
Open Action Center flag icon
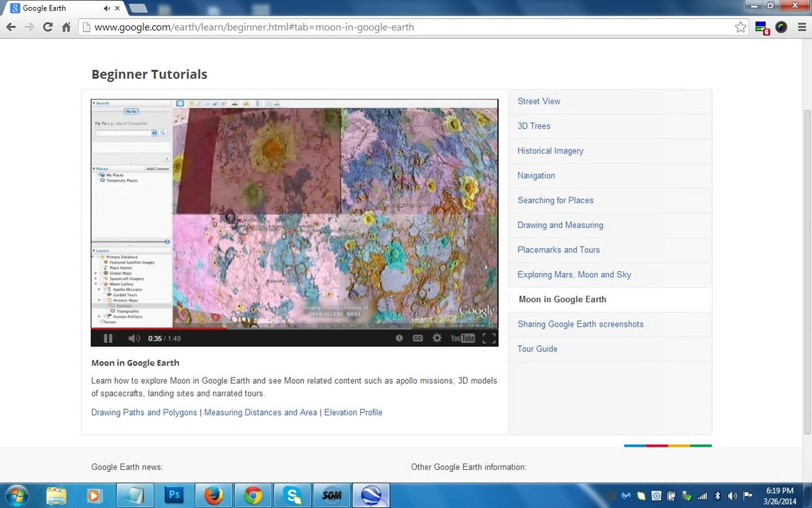tap(747, 496)
